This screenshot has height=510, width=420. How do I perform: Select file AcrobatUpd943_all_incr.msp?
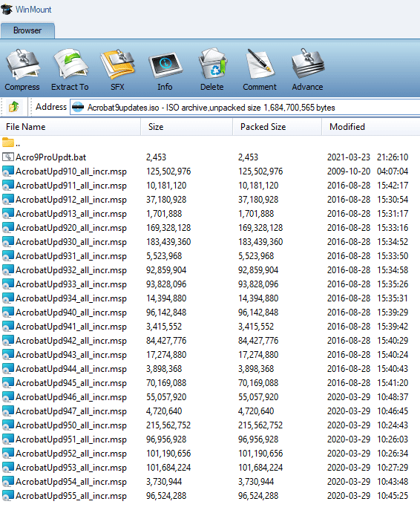(71, 355)
